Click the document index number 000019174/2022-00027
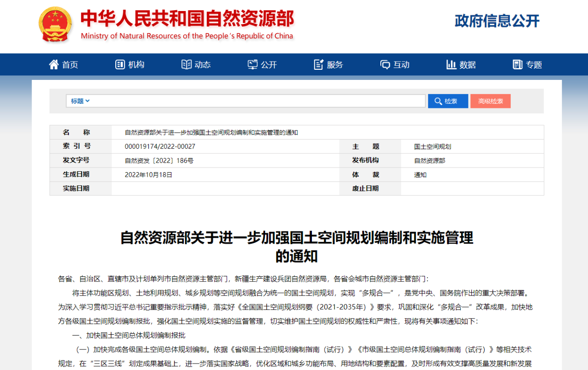 coord(160,147)
